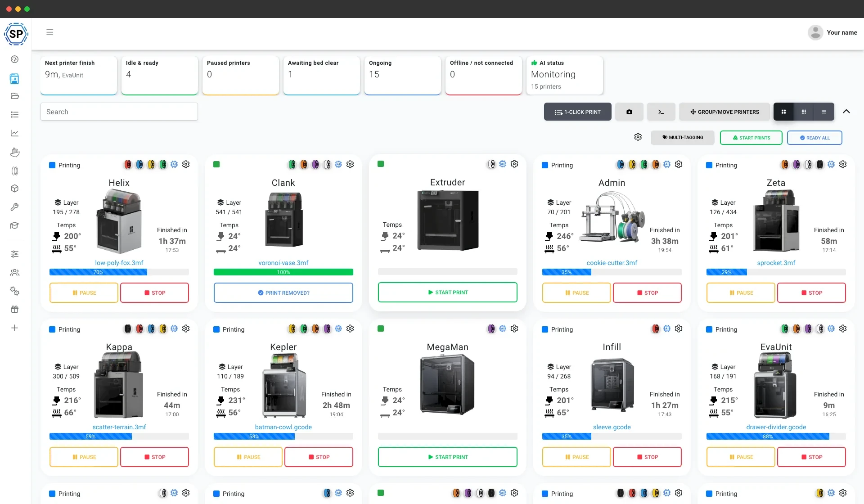The height and width of the screenshot is (504, 864).
Task: Stop the Zeta printer job
Action: coord(811,292)
